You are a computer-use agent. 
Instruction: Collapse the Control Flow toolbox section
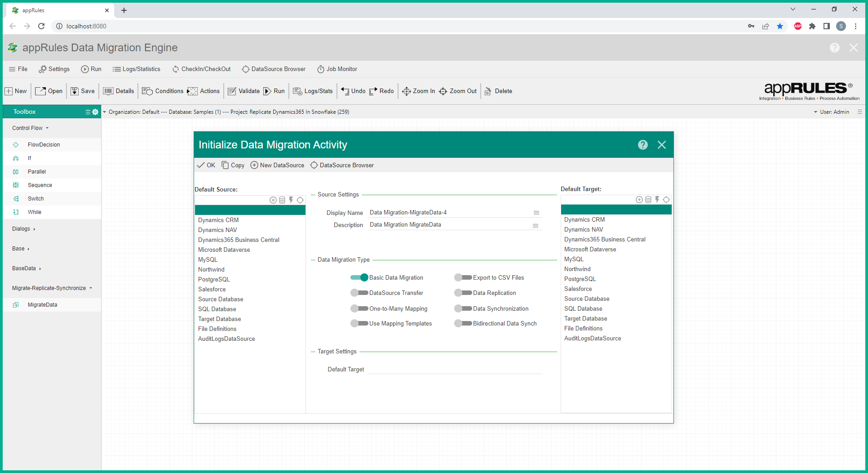[x=30, y=128]
